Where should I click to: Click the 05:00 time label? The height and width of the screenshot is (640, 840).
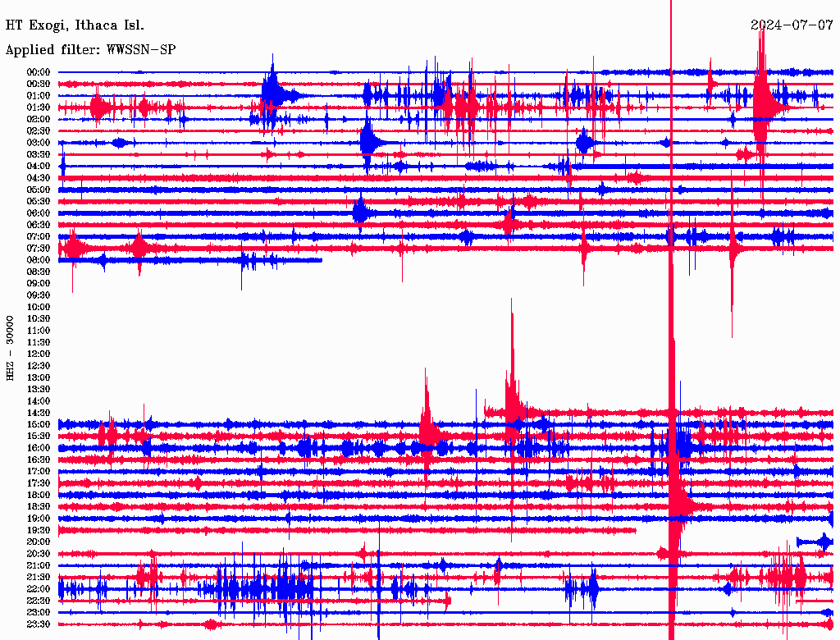pyautogui.click(x=39, y=190)
